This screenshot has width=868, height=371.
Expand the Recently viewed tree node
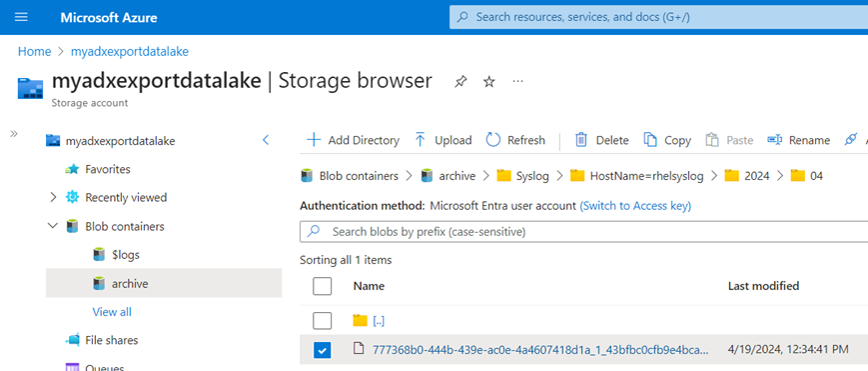[53, 197]
